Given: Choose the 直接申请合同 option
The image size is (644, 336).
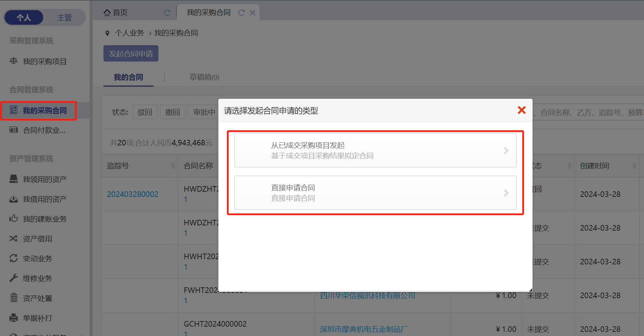Looking at the screenshot, I should click(x=375, y=193).
